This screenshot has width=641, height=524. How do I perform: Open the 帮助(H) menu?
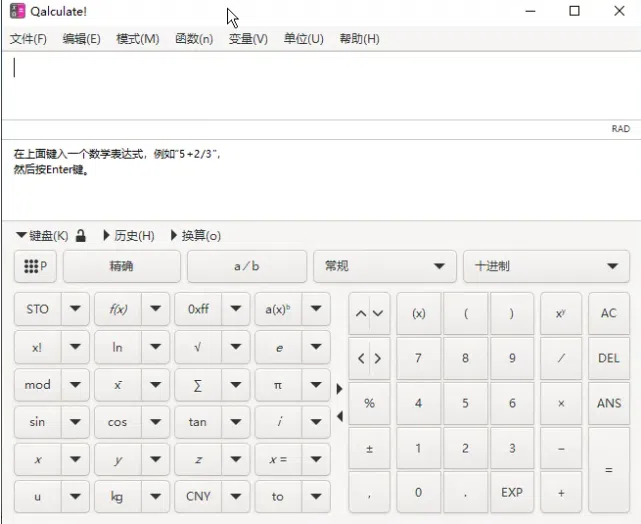[359, 39]
